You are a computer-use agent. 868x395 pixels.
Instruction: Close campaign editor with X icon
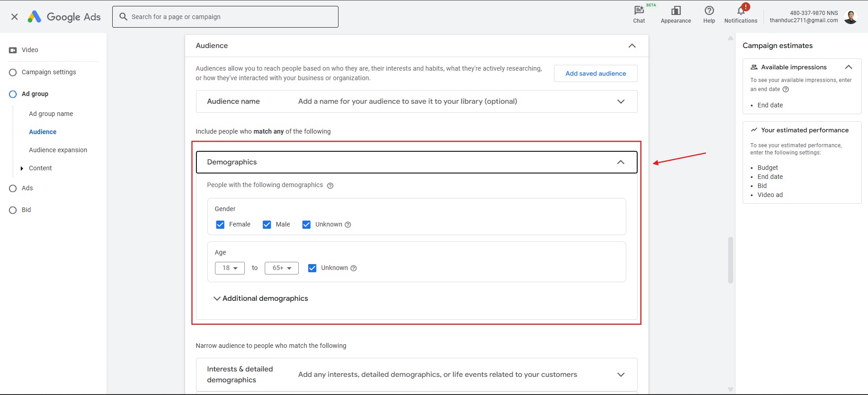coord(14,17)
